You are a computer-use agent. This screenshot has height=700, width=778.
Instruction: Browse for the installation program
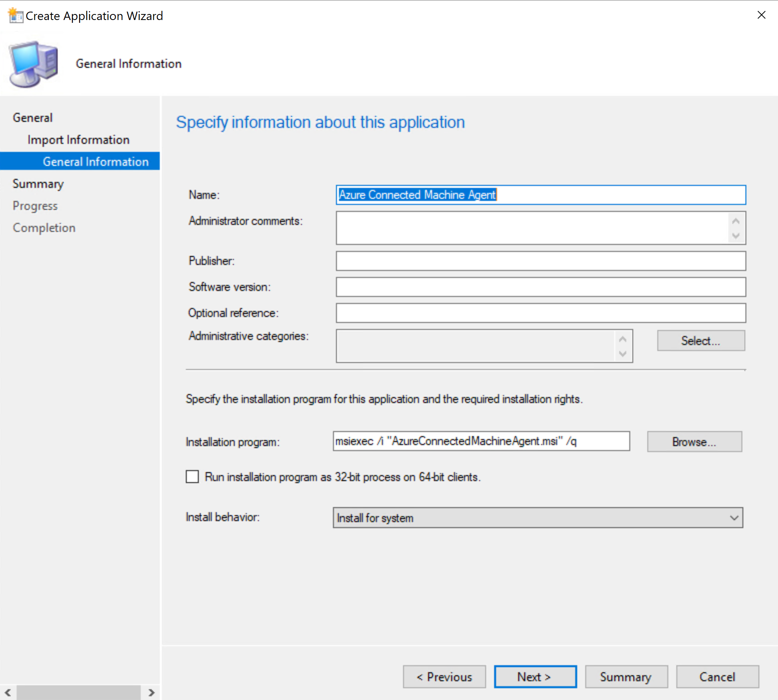pyautogui.click(x=694, y=441)
